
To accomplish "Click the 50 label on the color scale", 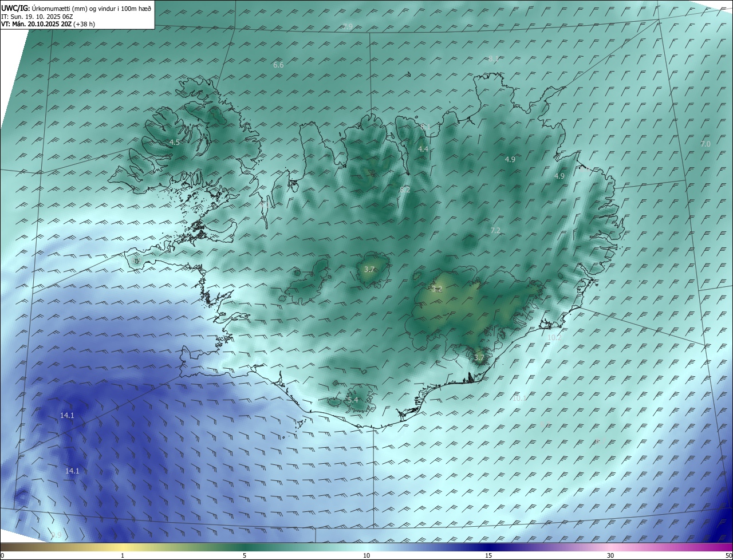I will (x=728, y=555).
